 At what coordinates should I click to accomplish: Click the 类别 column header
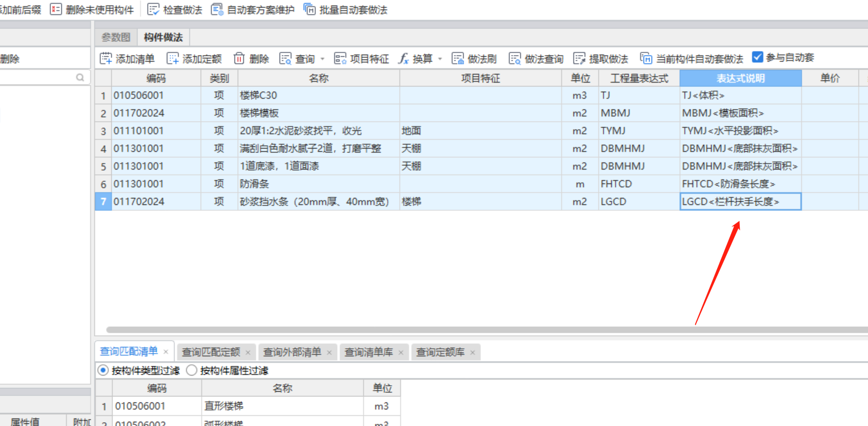coord(220,78)
